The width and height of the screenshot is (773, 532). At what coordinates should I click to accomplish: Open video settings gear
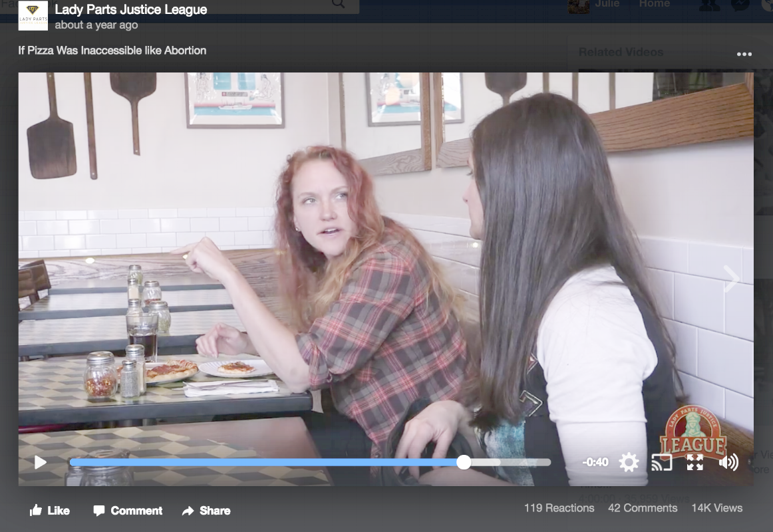(629, 463)
